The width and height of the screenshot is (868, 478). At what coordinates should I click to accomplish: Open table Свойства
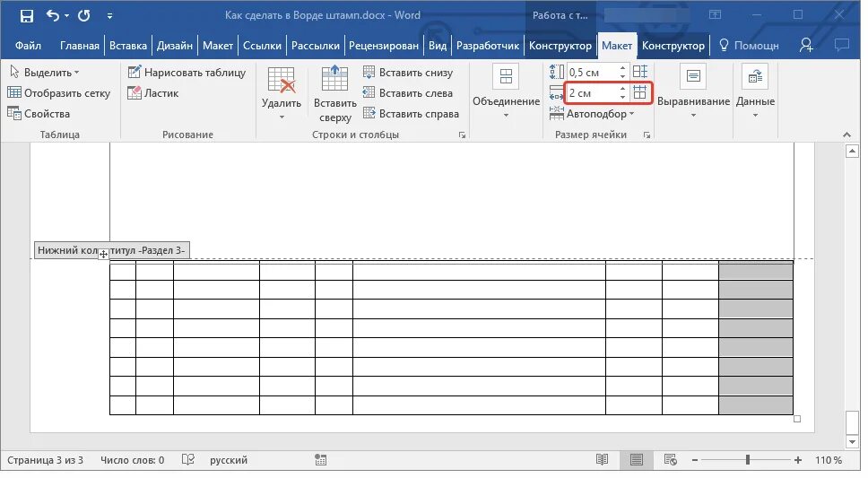tap(39, 114)
